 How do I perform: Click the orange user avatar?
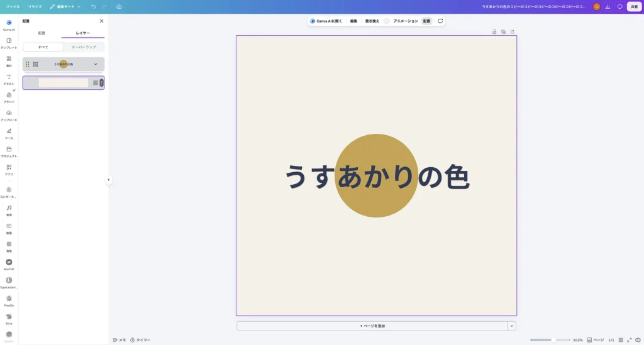tap(596, 6)
